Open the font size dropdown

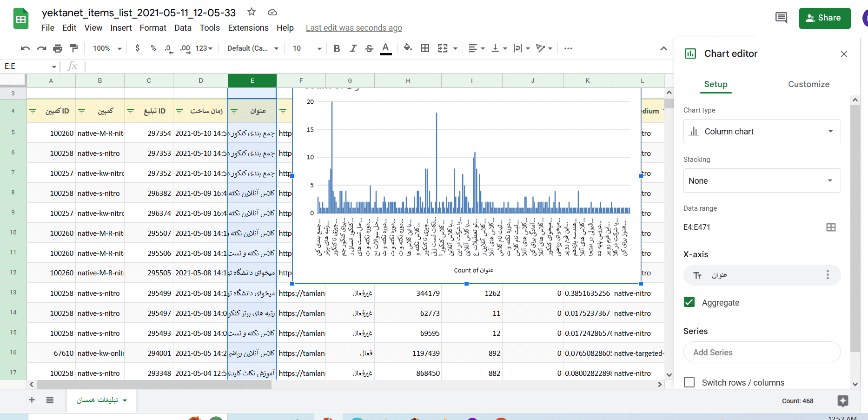pos(307,48)
